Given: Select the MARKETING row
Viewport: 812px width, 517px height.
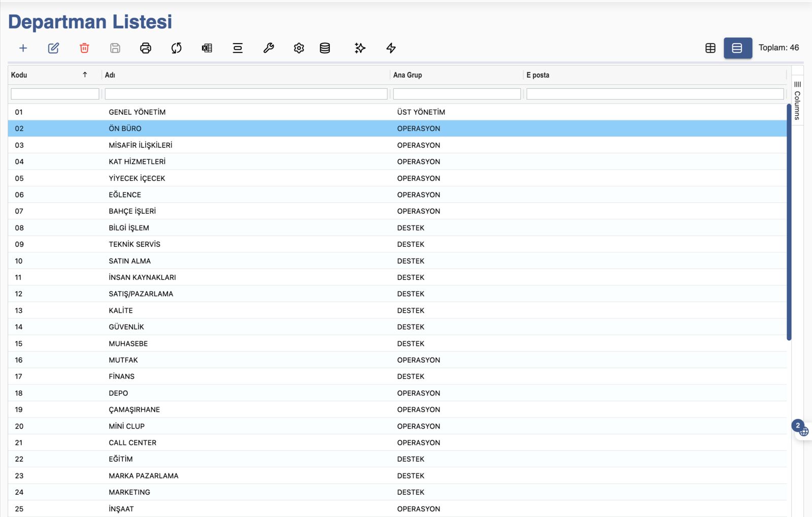Looking at the screenshot, I should pyautogui.click(x=397, y=492).
